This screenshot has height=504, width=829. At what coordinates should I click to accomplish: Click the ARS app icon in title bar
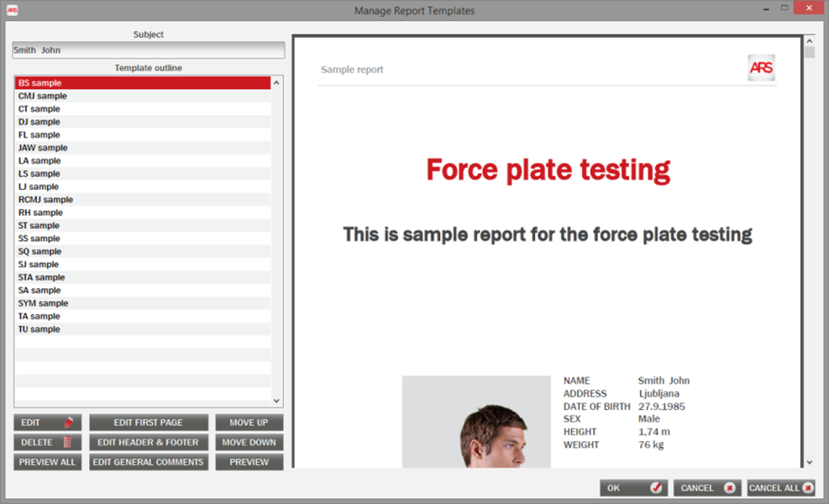tap(12, 10)
